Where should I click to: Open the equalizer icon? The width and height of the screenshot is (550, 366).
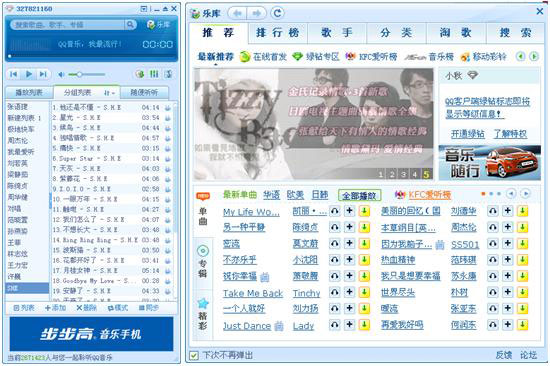(x=154, y=74)
